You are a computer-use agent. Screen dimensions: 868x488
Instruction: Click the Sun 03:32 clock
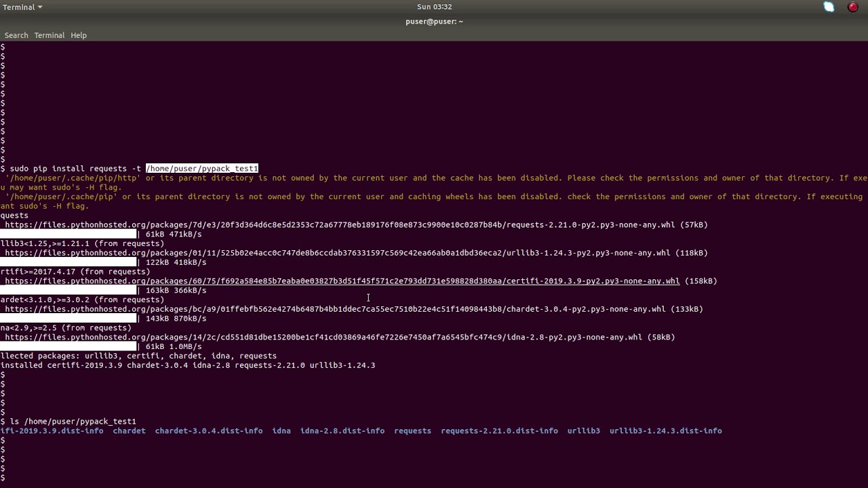click(434, 7)
